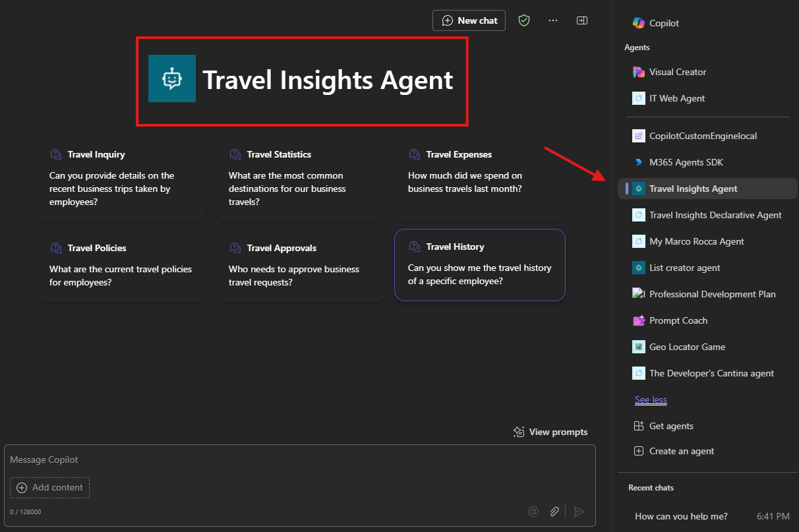Click the IT Web Agent icon
Viewport: 799px width, 532px height.
(638, 98)
